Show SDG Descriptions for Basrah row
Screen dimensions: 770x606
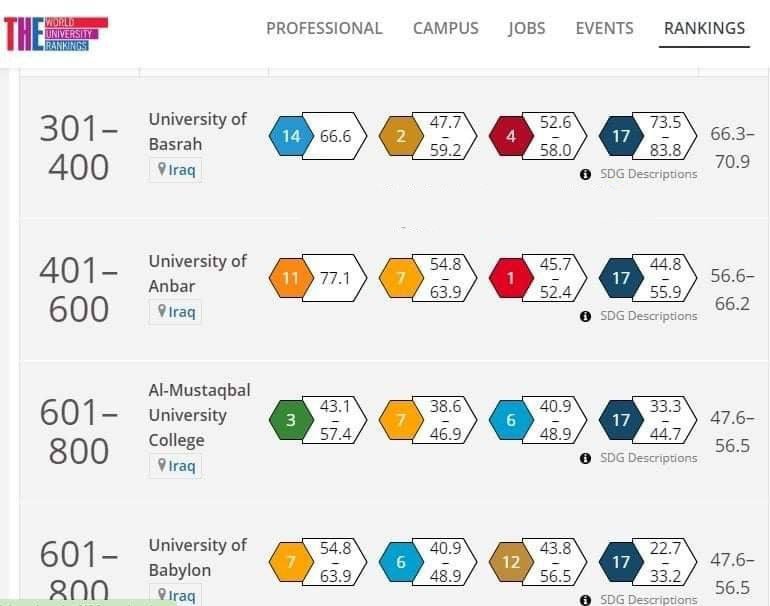pos(647,174)
